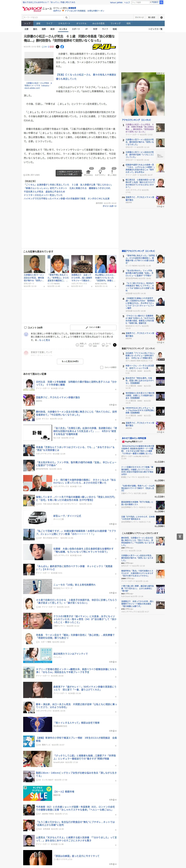Screen dimensions: 186x868
Task: Play first video ranking thumbnail 白石麻衣
Action: (x=160, y=356)
